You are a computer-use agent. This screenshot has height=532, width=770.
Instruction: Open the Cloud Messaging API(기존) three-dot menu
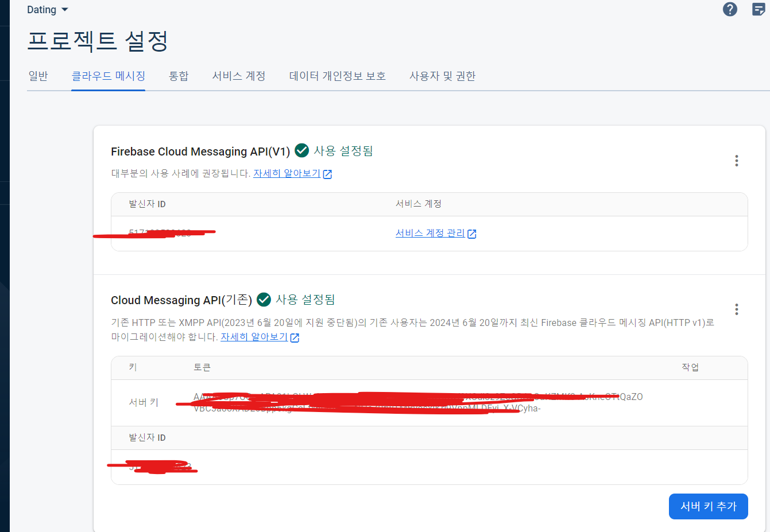pyautogui.click(x=737, y=309)
